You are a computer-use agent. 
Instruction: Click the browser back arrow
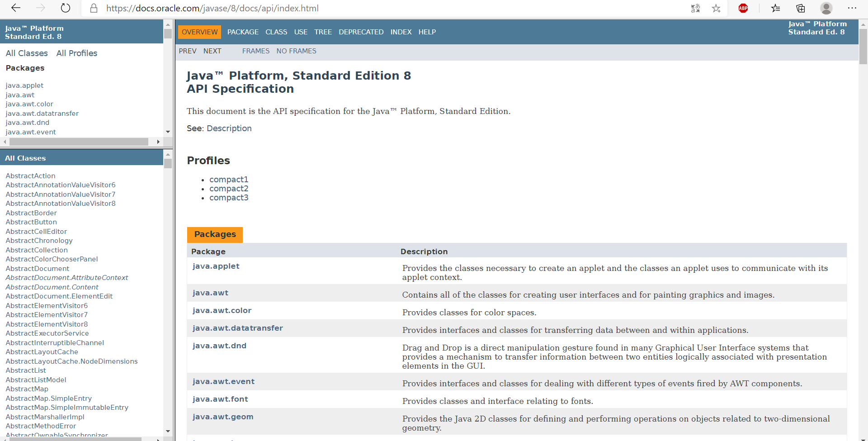point(16,8)
